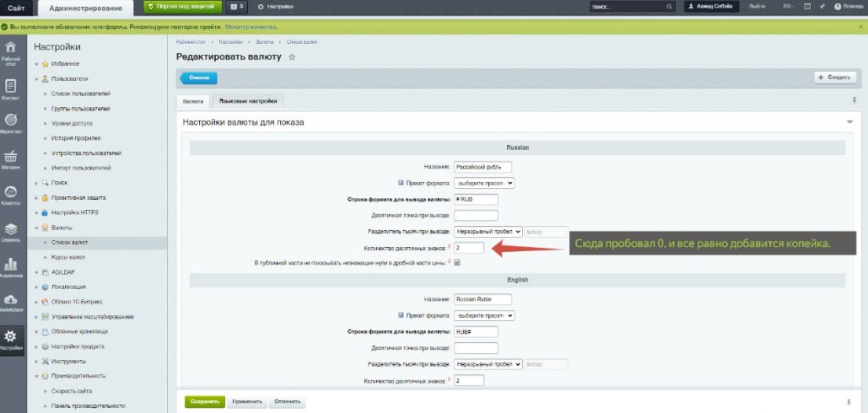The image size is (868, 413).
Task: Open the Клиенты sidebar section
Action: (10, 196)
